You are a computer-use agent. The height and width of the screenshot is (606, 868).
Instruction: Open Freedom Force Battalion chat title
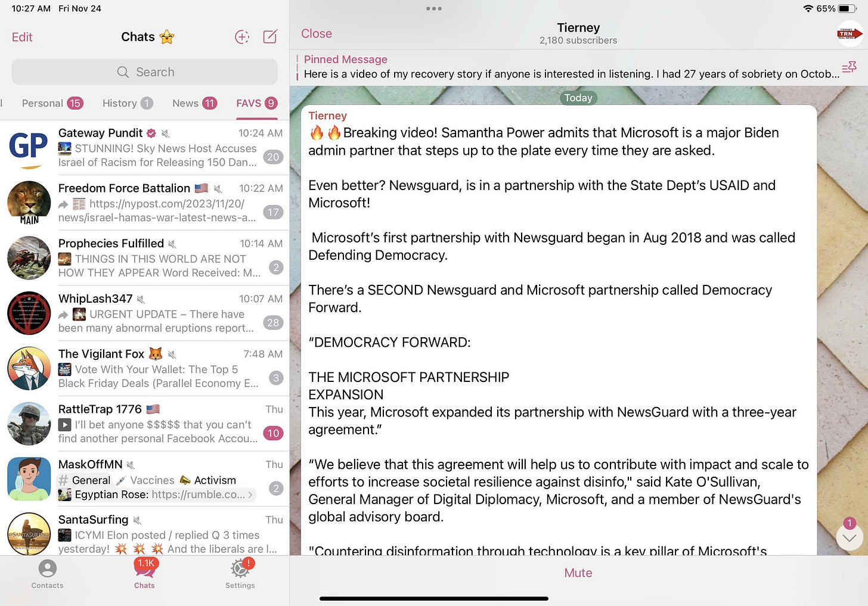pos(124,188)
